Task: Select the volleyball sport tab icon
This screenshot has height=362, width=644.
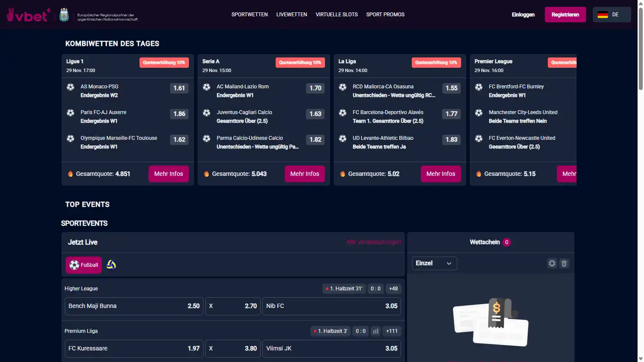Action: 111,265
